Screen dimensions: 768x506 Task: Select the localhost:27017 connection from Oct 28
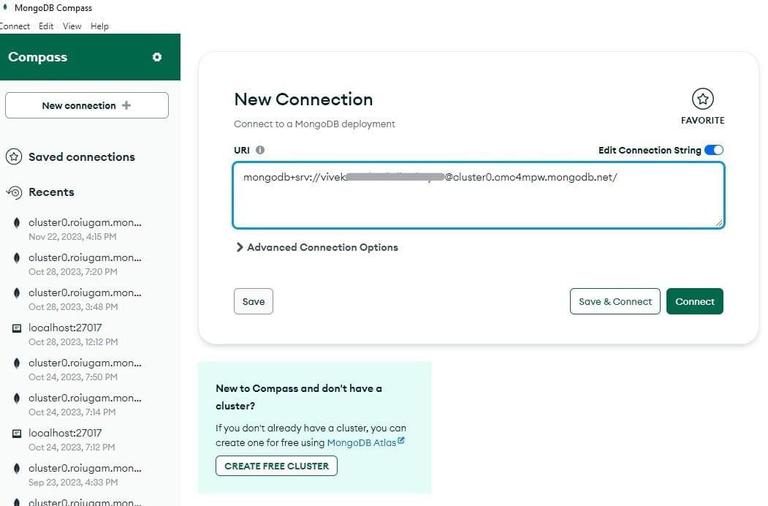pos(66,333)
